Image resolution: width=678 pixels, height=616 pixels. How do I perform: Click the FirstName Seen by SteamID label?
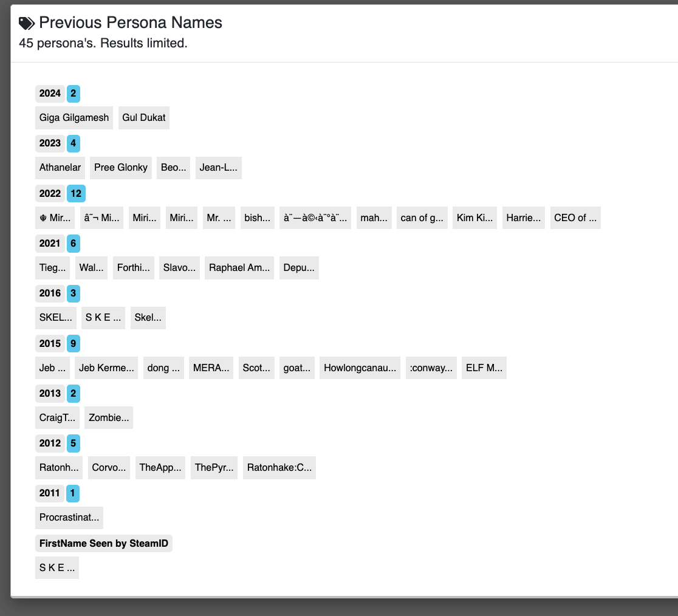coord(104,544)
